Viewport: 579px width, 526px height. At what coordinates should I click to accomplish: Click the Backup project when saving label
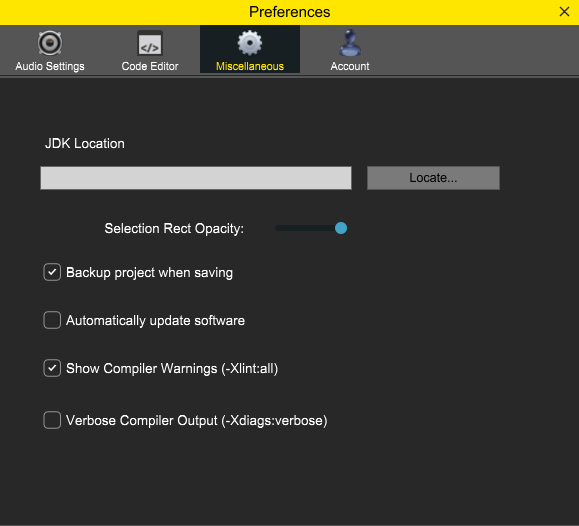click(150, 273)
